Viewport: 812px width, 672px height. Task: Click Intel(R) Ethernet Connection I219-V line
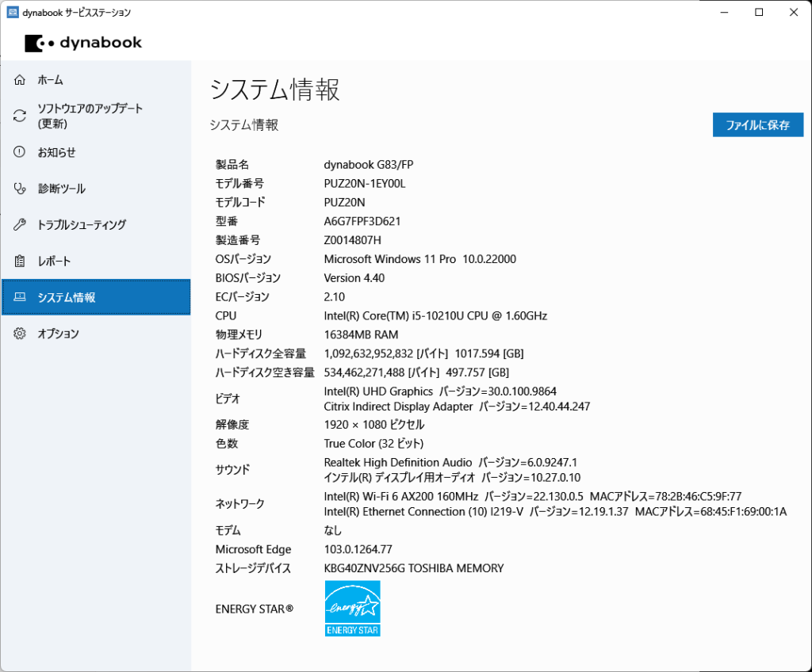point(555,511)
